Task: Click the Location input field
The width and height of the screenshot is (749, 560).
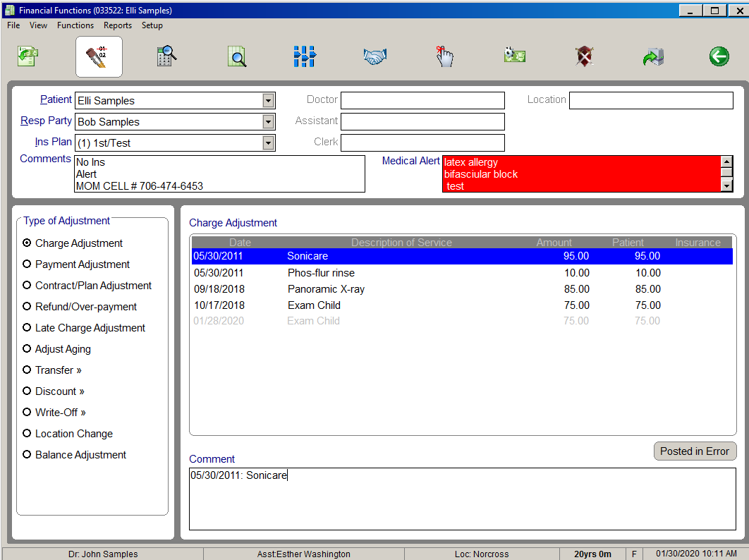Action: 651,100
